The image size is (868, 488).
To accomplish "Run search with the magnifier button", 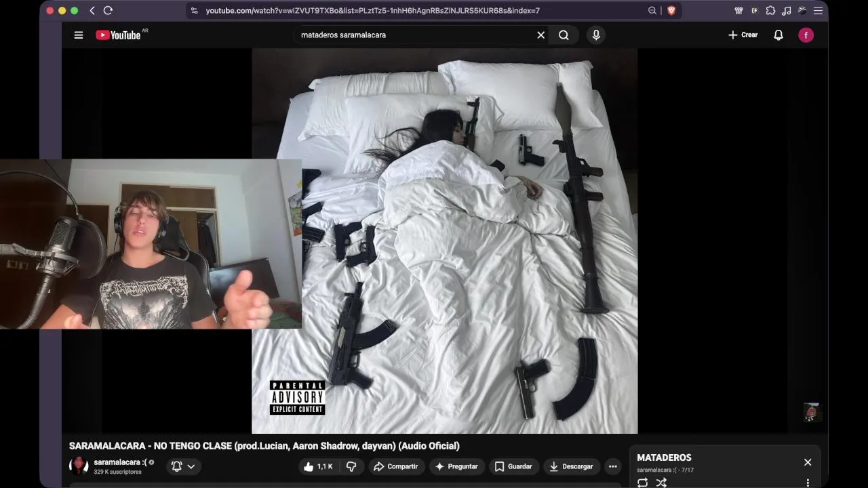I will point(564,35).
